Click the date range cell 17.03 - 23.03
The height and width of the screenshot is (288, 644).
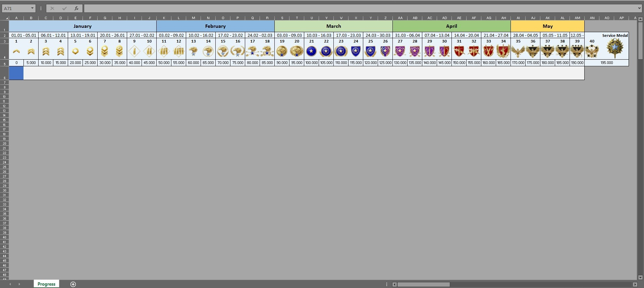click(x=348, y=35)
